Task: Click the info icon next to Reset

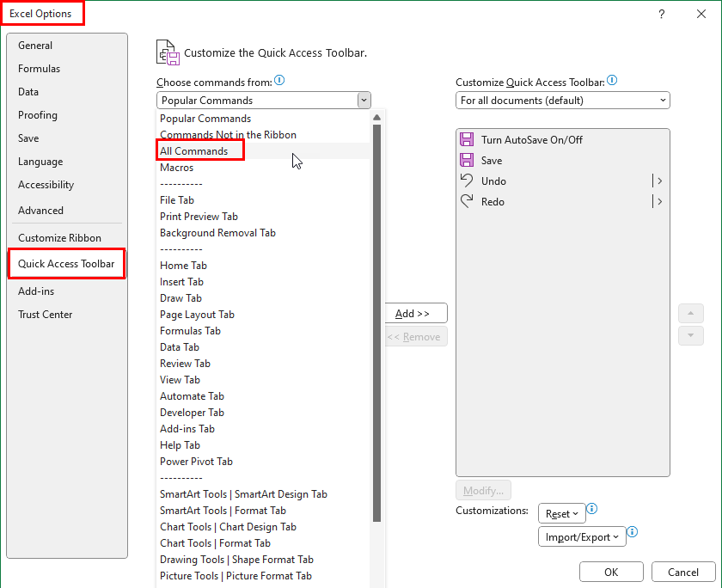Action: tap(592, 509)
